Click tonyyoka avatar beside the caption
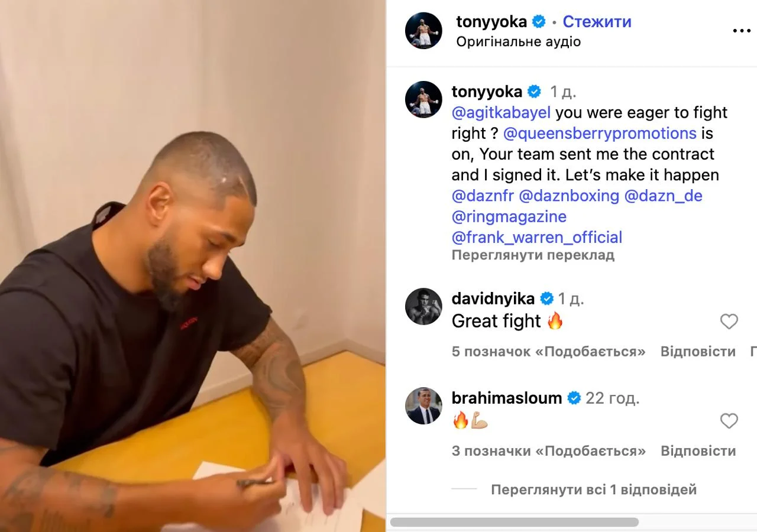 (423, 99)
